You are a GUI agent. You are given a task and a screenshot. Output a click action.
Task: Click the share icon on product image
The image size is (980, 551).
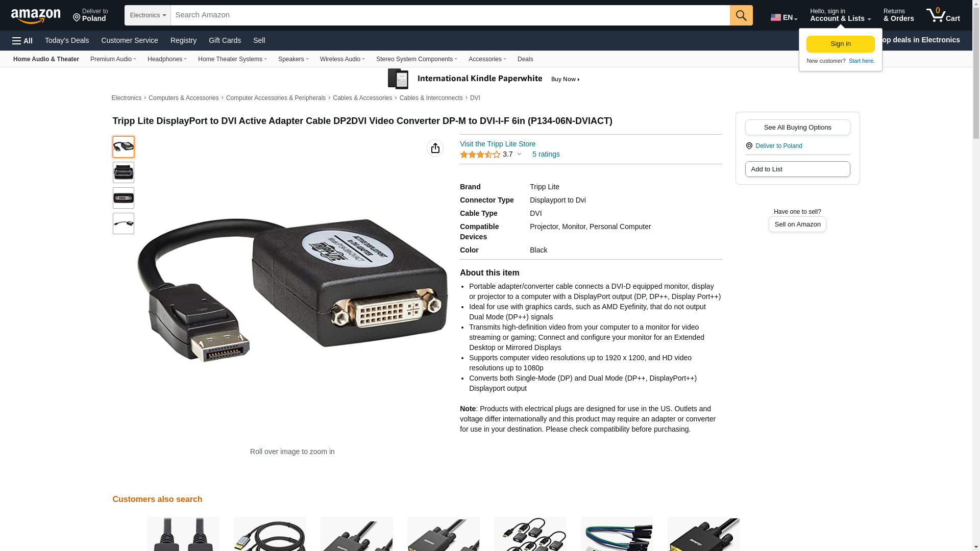point(435,148)
